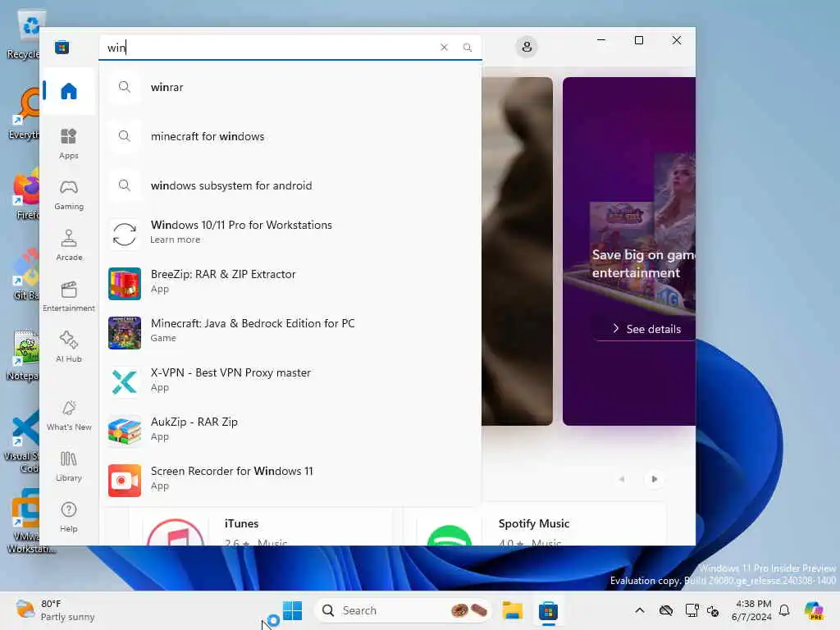The height and width of the screenshot is (630, 840).
Task: Click the cloud sync tray icon
Action: 666,610
